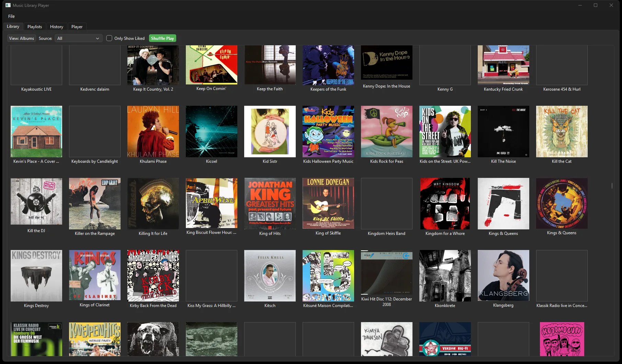This screenshot has width=622, height=364.
Task: Open the Kicoel album cover
Action: pos(212,132)
